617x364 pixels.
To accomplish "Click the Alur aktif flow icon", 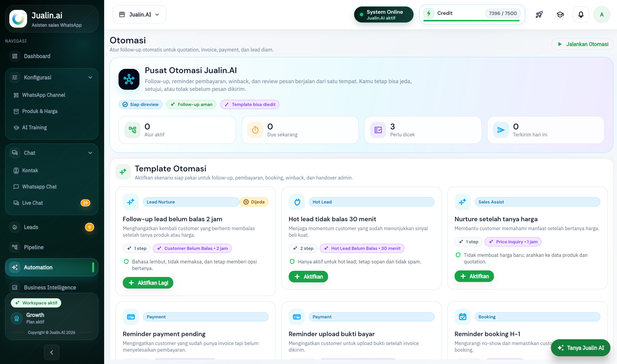I will pos(132,130).
